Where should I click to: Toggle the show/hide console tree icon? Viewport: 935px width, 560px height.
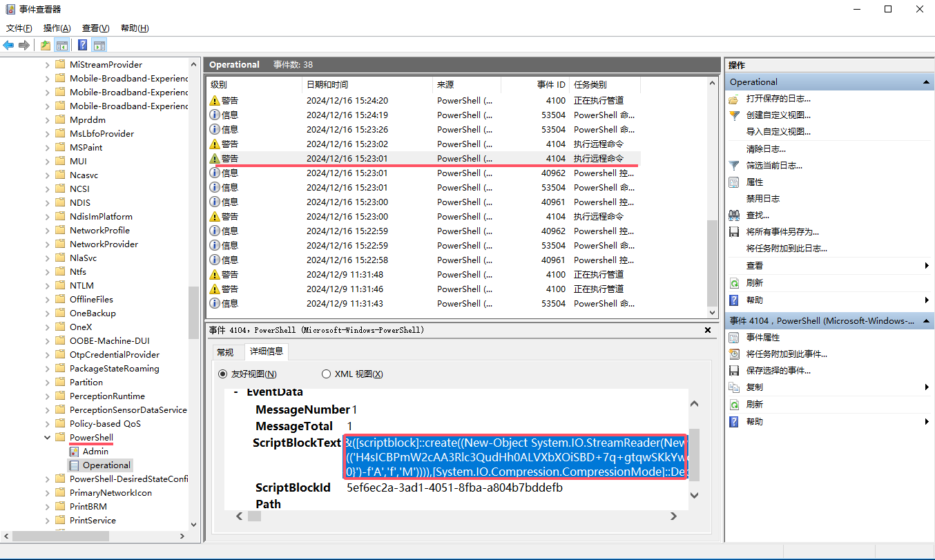pos(62,46)
